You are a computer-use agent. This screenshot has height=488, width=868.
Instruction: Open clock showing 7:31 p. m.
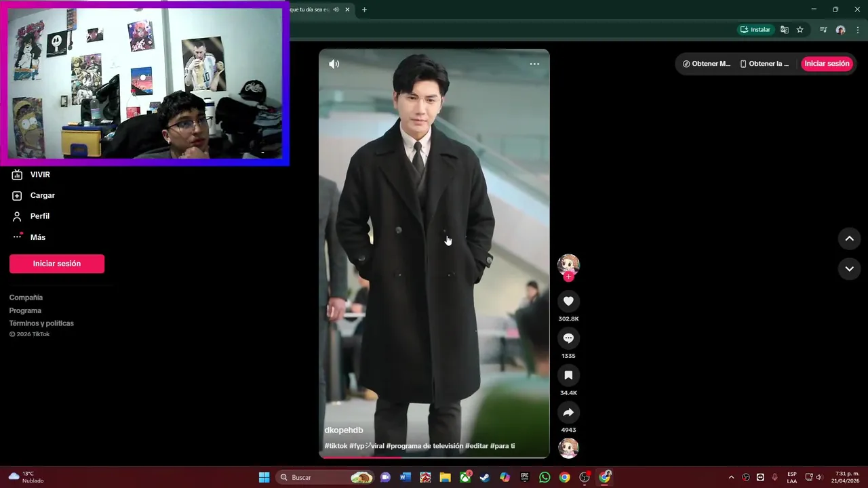click(x=846, y=477)
